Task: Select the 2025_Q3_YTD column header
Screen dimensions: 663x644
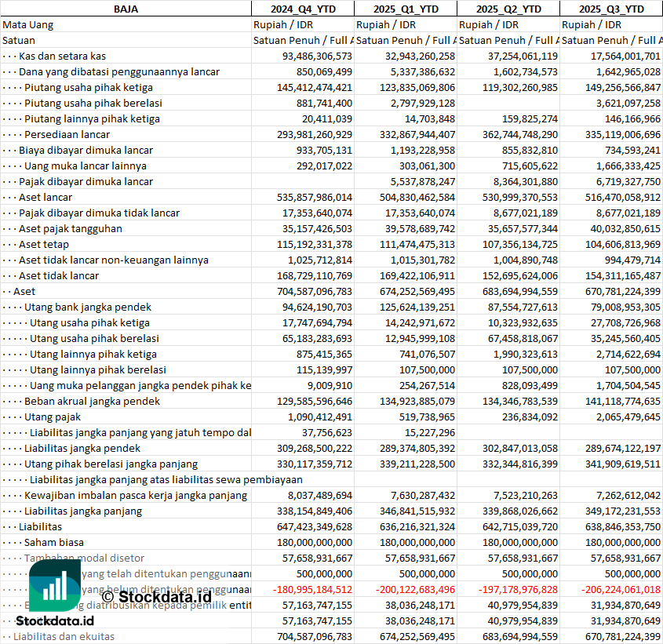Action: (x=611, y=9)
